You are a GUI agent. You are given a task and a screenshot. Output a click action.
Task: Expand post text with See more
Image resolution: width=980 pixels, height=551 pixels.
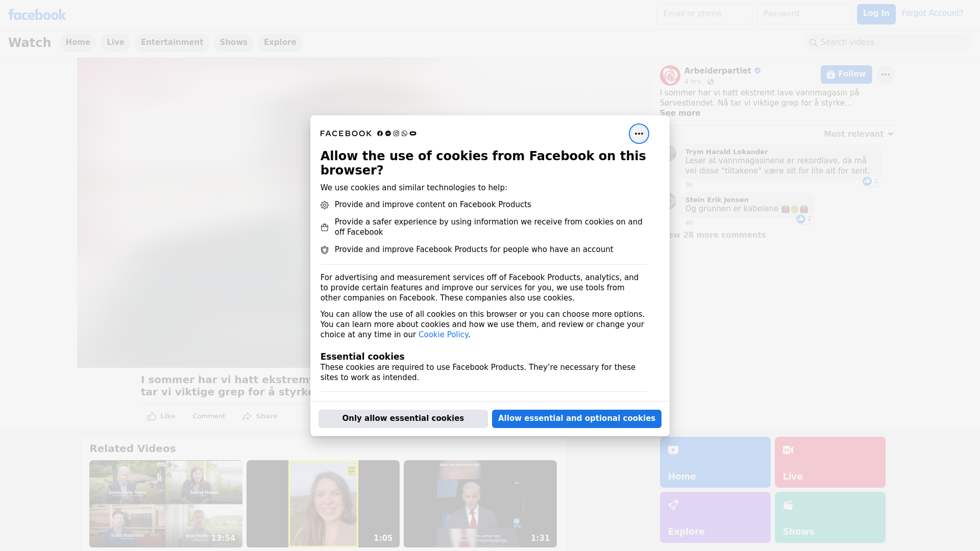(x=680, y=113)
